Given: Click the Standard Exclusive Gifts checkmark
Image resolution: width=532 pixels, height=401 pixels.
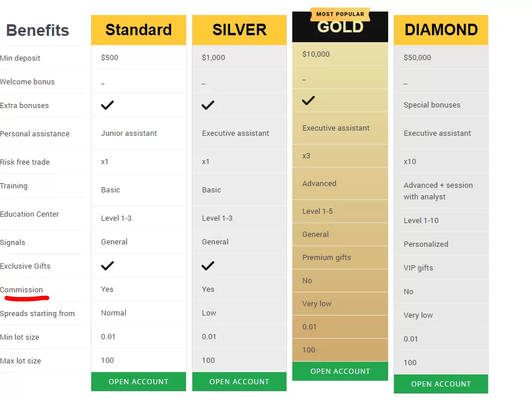Looking at the screenshot, I should click(107, 266).
